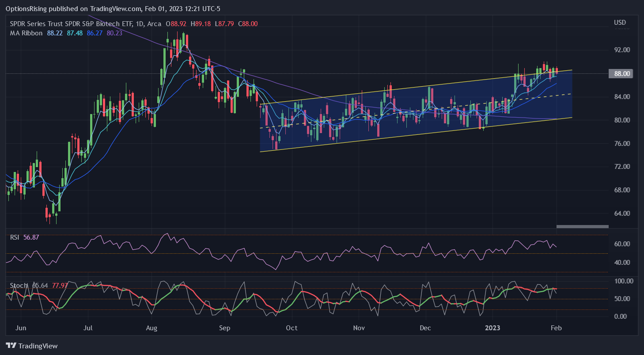644x355 pixels.
Task: Click the Nov label on time axis
Action: click(x=359, y=328)
